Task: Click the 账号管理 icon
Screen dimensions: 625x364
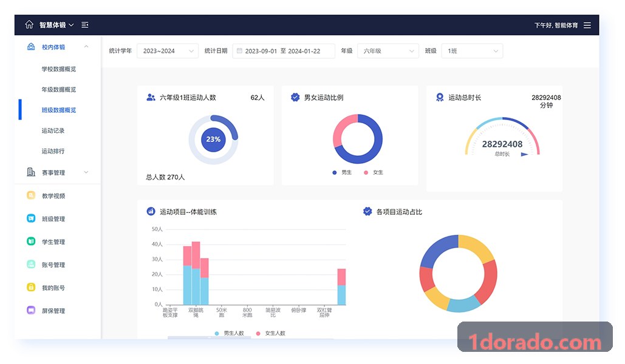Action: click(31, 264)
